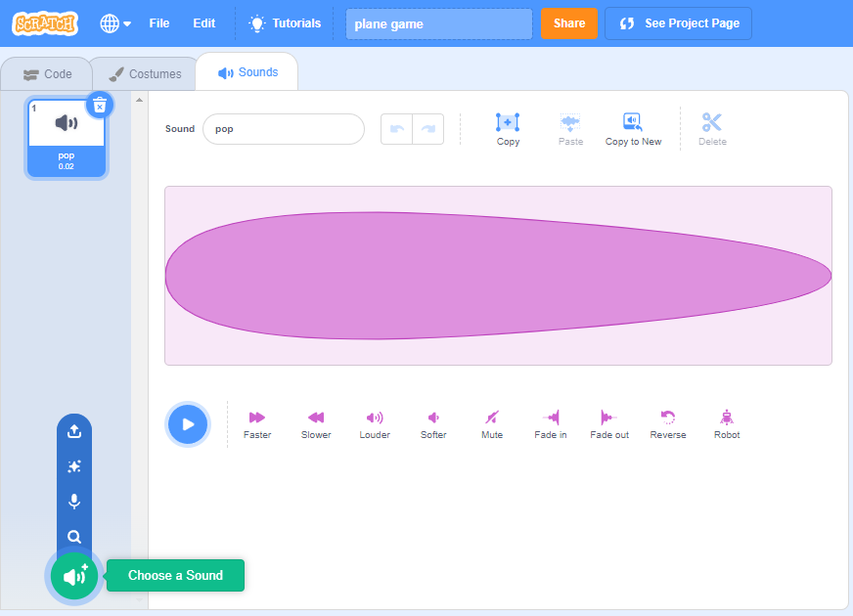Switch to the Code tab

47,74
